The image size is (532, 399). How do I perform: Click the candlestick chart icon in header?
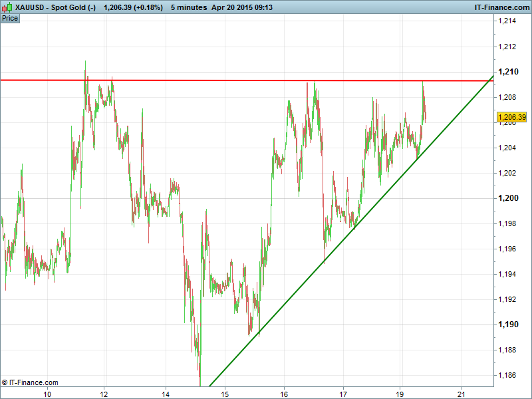tap(7, 7)
